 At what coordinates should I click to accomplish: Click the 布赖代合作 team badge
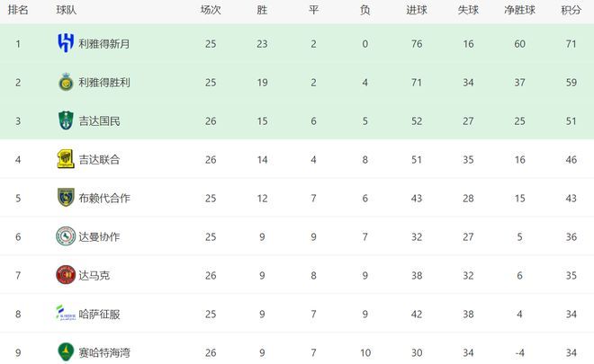[66, 198]
